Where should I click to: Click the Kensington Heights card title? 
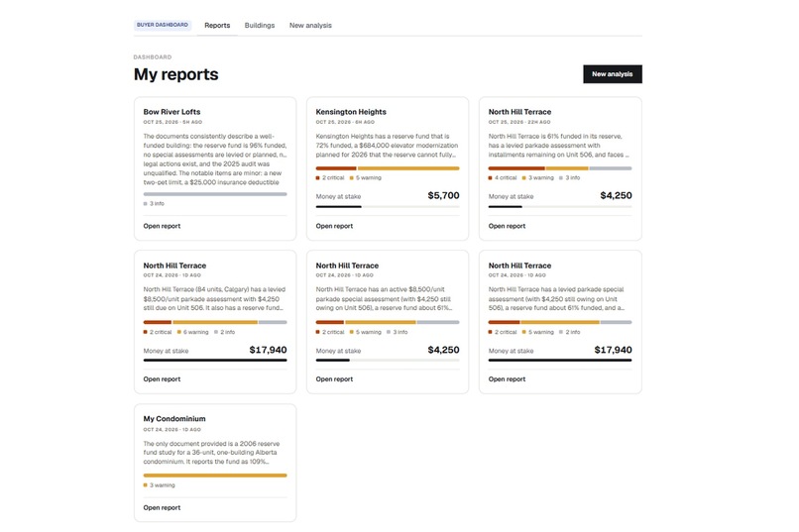click(x=351, y=112)
